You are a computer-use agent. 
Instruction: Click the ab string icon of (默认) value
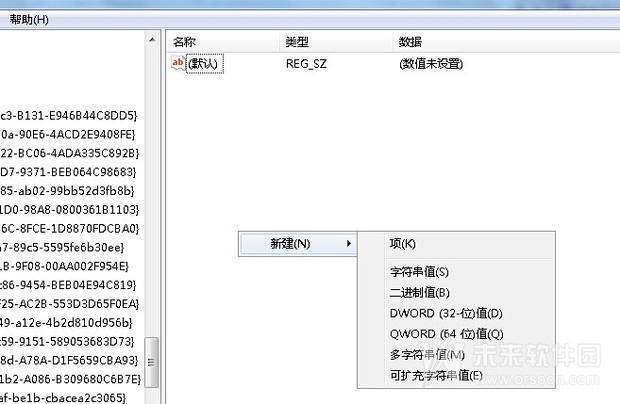[178, 63]
